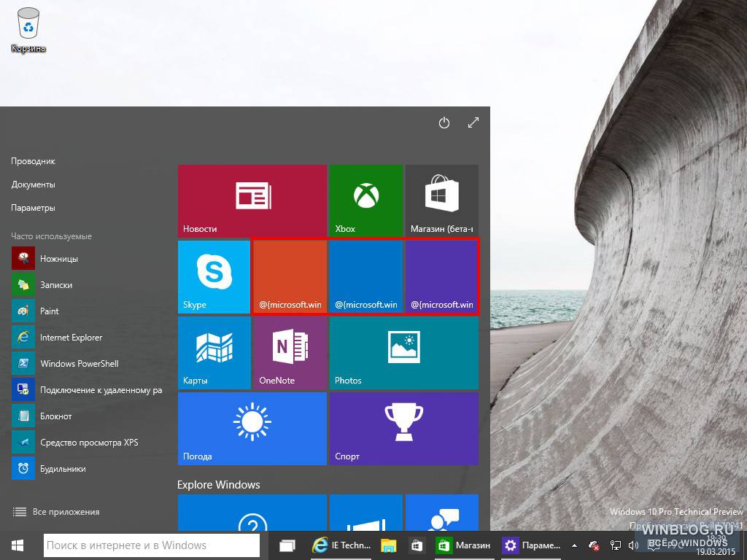Click the Часто используемые header text
The image size is (747, 560).
coord(52,236)
